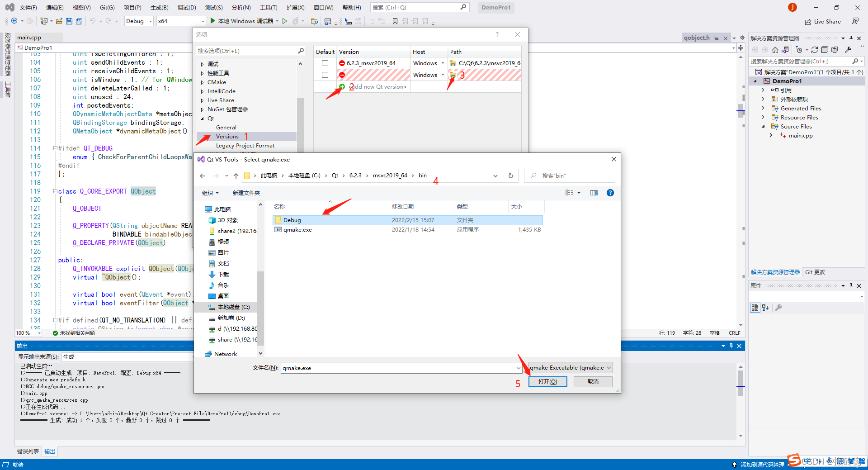Screen dimensions: 868x470
Task: Click green plus icon to add new Qt version
Action: [x=342, y=87]
